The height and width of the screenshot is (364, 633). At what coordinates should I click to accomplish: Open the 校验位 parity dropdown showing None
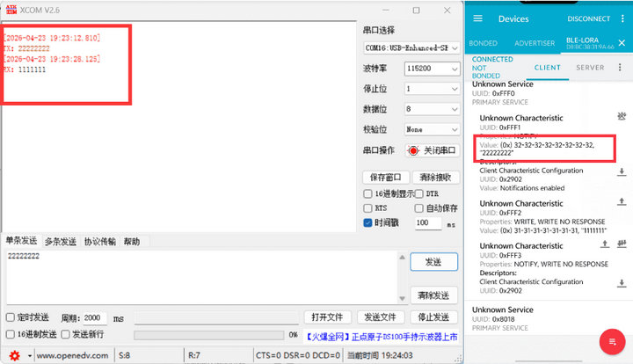click(x=432, y=129)
